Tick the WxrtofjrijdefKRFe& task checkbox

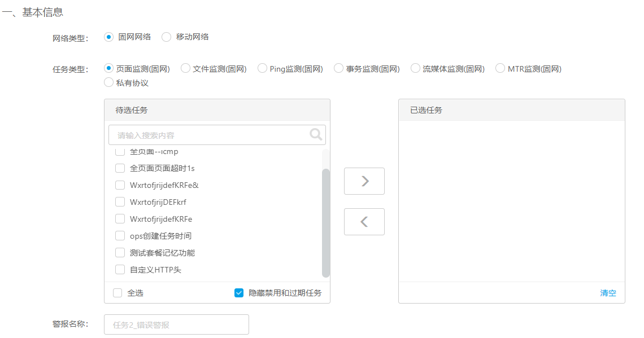pyautogui.click(x=120, y=185)
